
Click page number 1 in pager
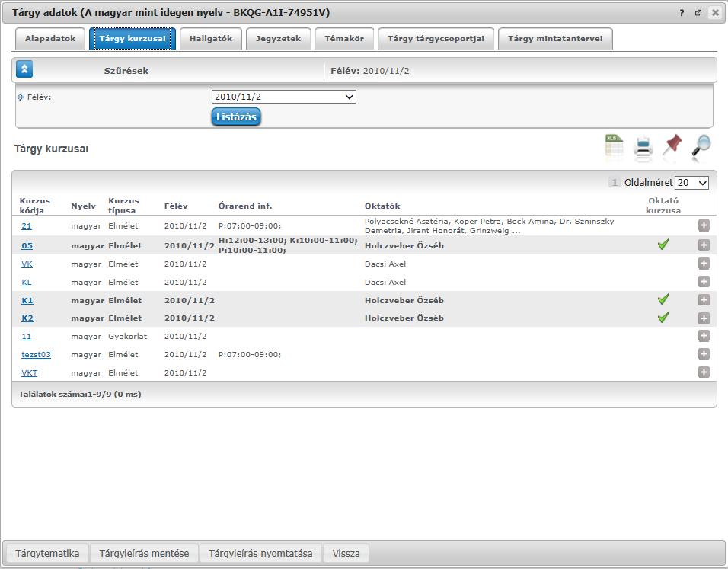[615, 183]
